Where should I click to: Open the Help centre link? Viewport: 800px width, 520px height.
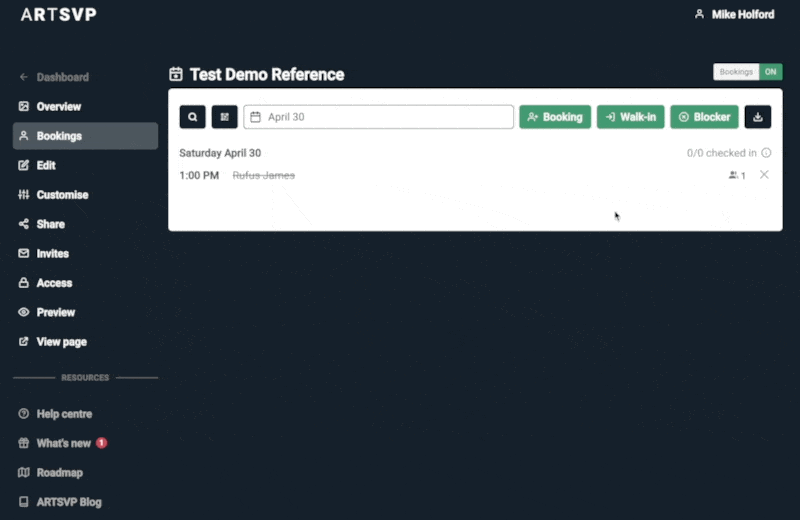[x=64, y=414]
